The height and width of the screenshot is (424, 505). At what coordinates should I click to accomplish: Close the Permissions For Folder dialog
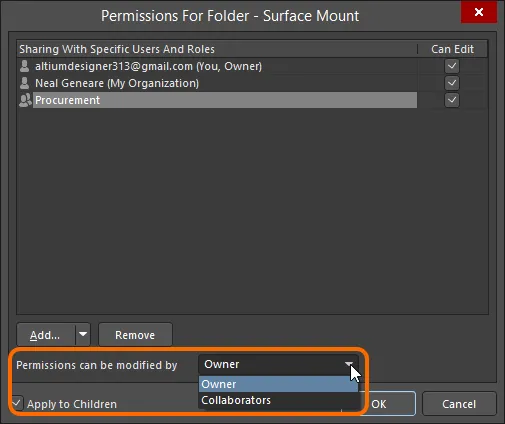[x=479, y=12]
